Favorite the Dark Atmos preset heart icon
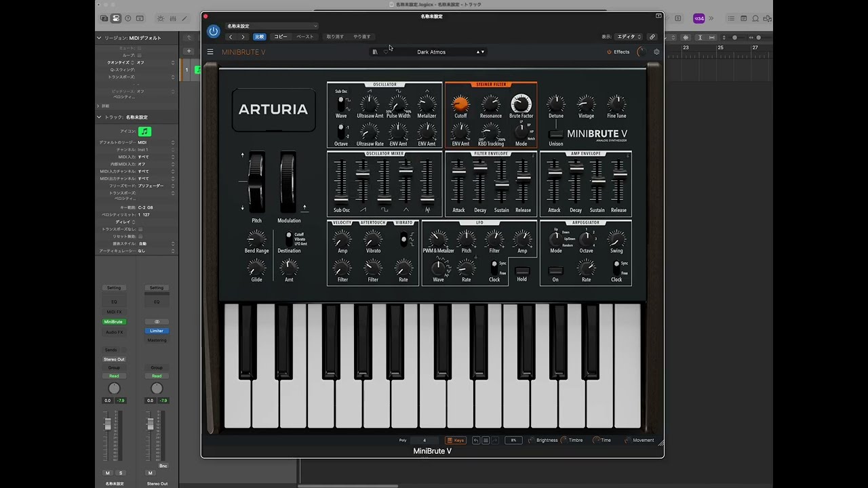The height and width of the screenshot is (488, 868). click(x=386, y=52)
